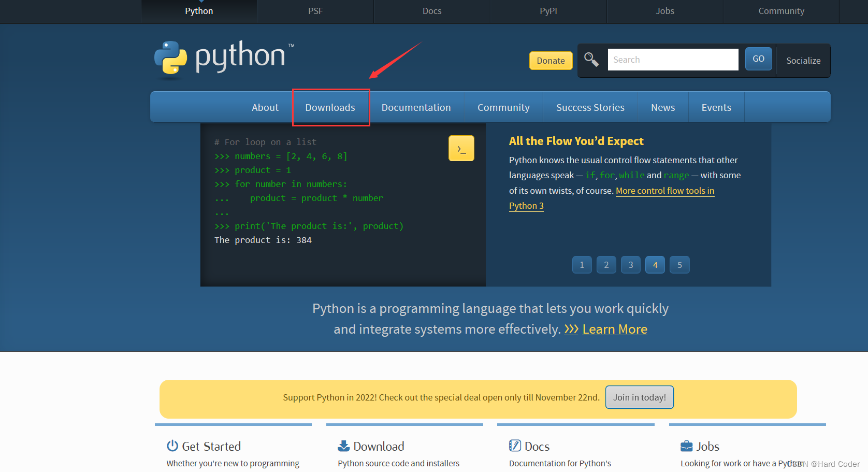
Task: Click the triple-chevron before Learn More
Action: 571,329
